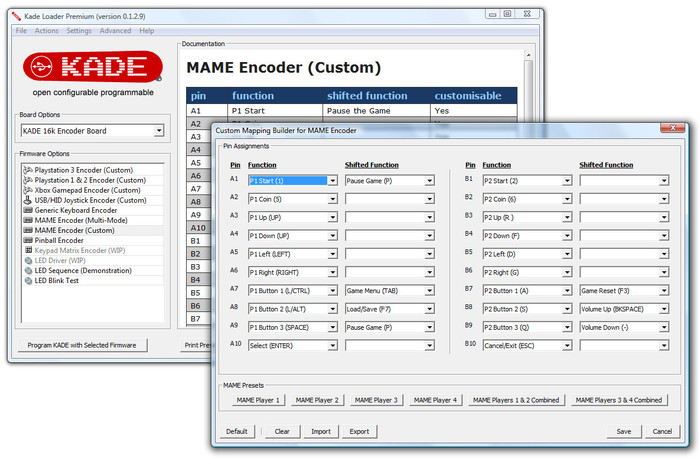Click the Pinball Encoder icon
Screen dimensions: 700x458
tap(28, 240)
